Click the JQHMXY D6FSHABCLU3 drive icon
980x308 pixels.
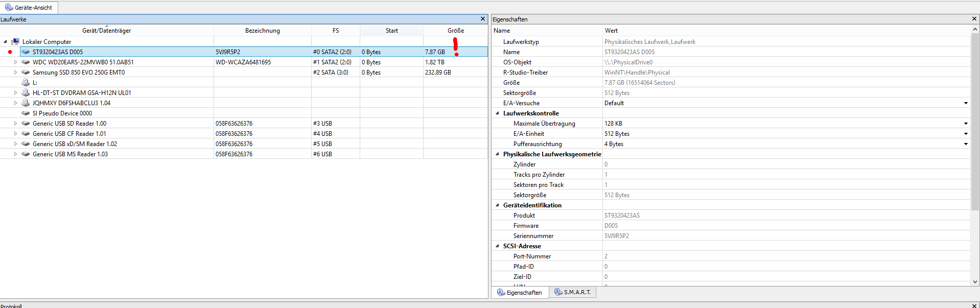click(26, 103)
